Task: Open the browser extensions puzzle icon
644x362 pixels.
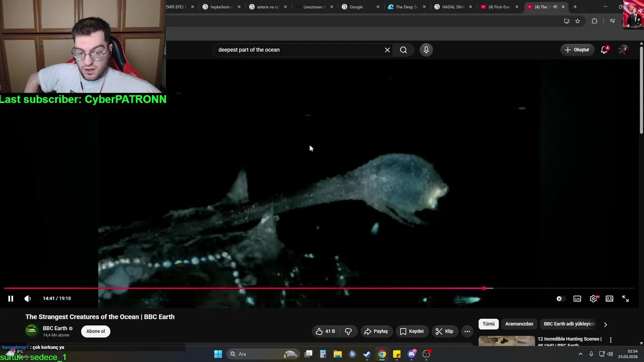Action: pos(594,21)
